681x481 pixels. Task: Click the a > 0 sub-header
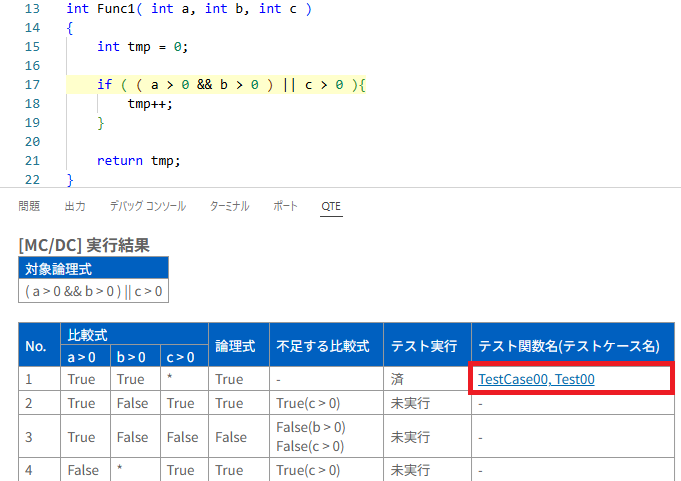tap(86, 357)
